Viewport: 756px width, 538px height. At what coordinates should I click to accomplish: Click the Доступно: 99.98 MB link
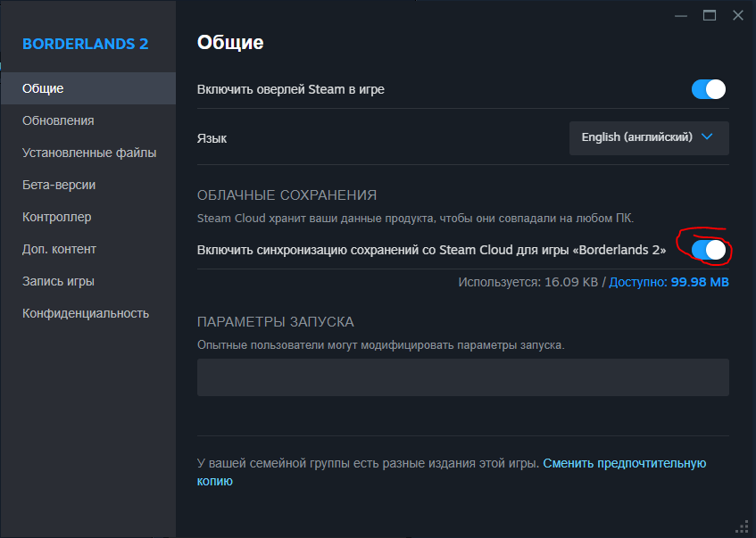pyautogui.click(x=669, y=282)
